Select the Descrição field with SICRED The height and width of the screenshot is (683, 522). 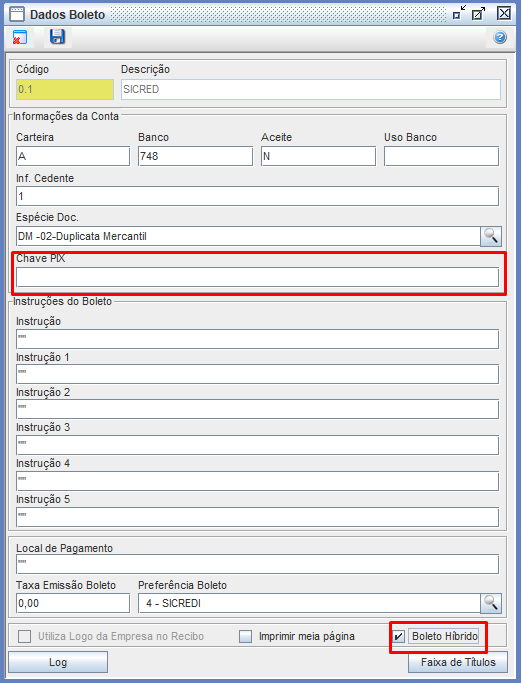pyautogui.click(x=311, y=89)
